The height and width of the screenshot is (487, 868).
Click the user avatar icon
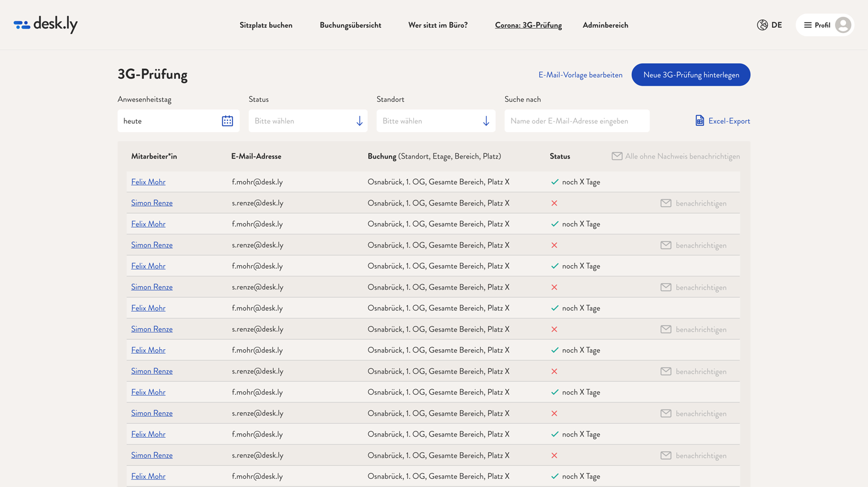click(x=843, y=25)
